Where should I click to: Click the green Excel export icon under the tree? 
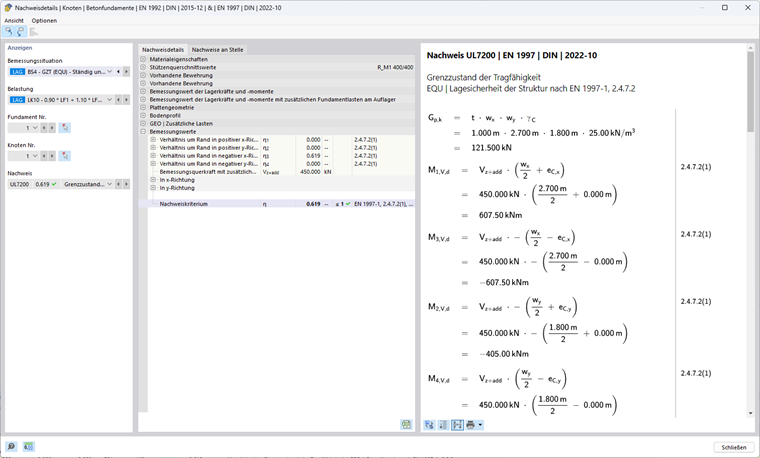tap(406, 425)
